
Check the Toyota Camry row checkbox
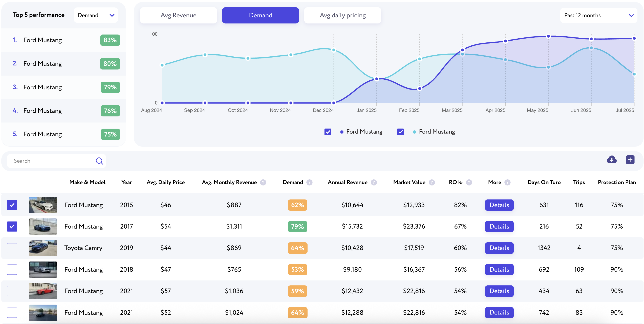(12, 248)
